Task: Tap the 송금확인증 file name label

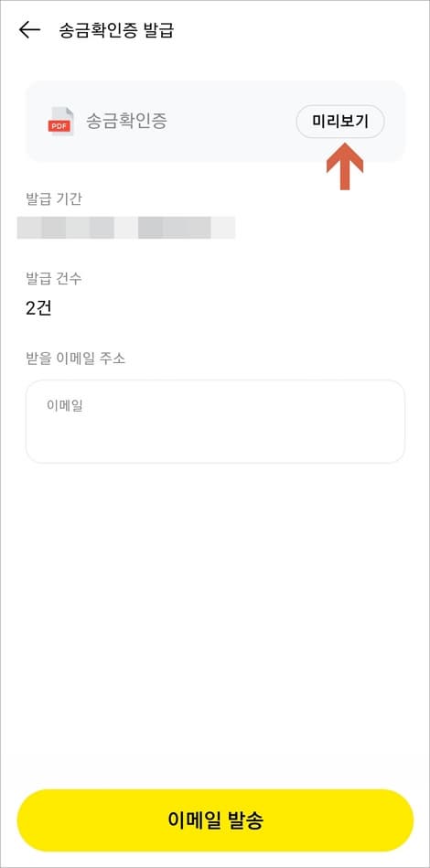Action: 126,122
